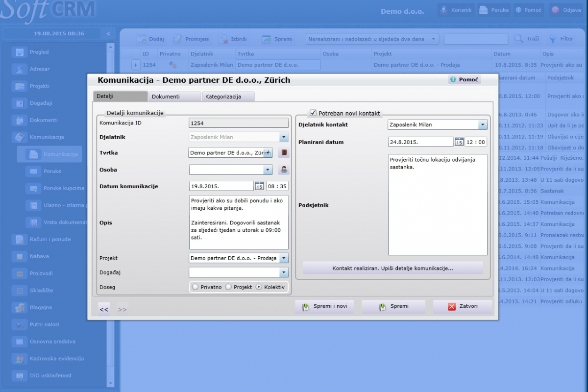Open the Blagajna sidebar icon
This screenshot has height=392, width=588.
pyautogui.click(x=20, y=308)
